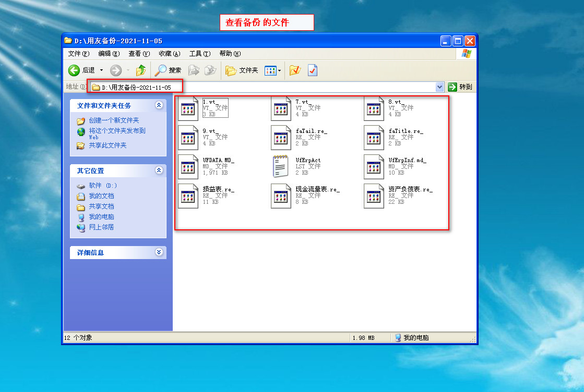Select the UFDATA.MD_ file icon
The width and height of the screenshot is (584, 392).
point(188,167)
